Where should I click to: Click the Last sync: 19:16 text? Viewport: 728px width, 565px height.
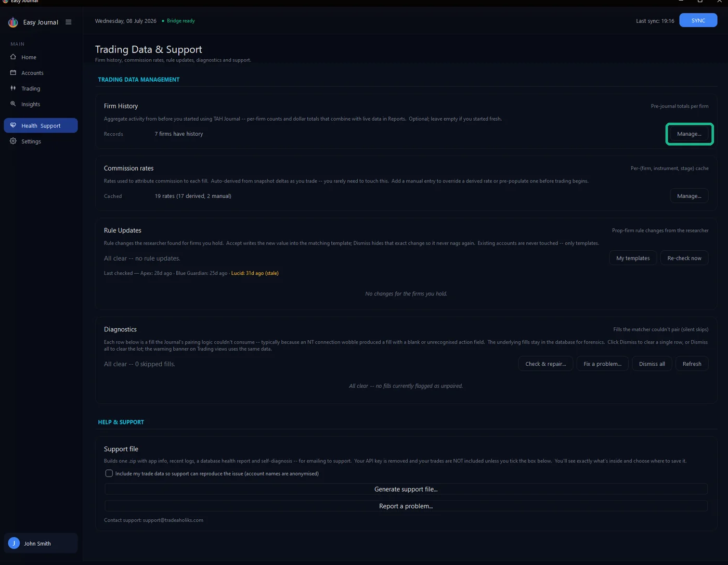coord(655,21)
